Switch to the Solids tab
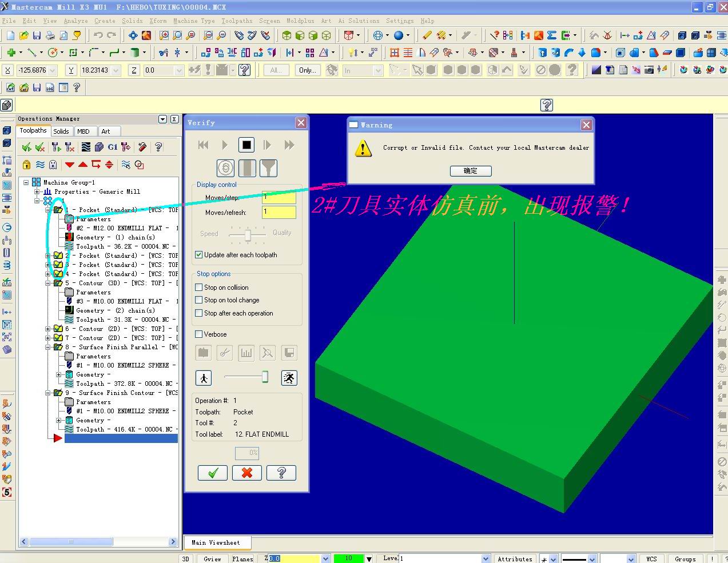 (61, 131)
